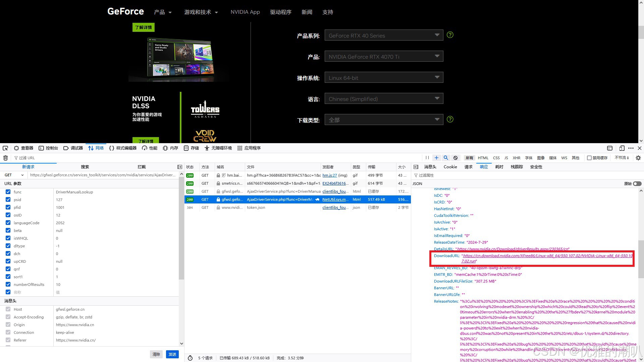The width and height of the screenshot is (644, 362).
Task: Toggle the raw JSON switch
Action: click(x=637, y=184)
